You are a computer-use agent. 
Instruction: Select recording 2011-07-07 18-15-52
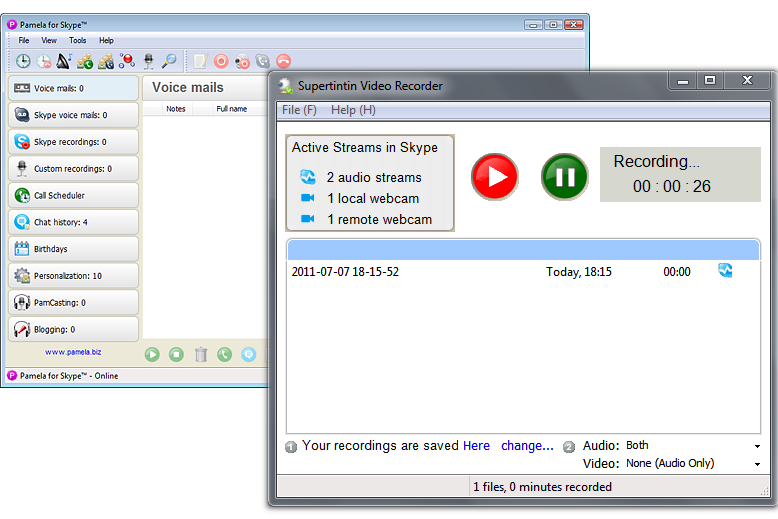[523, 272]
